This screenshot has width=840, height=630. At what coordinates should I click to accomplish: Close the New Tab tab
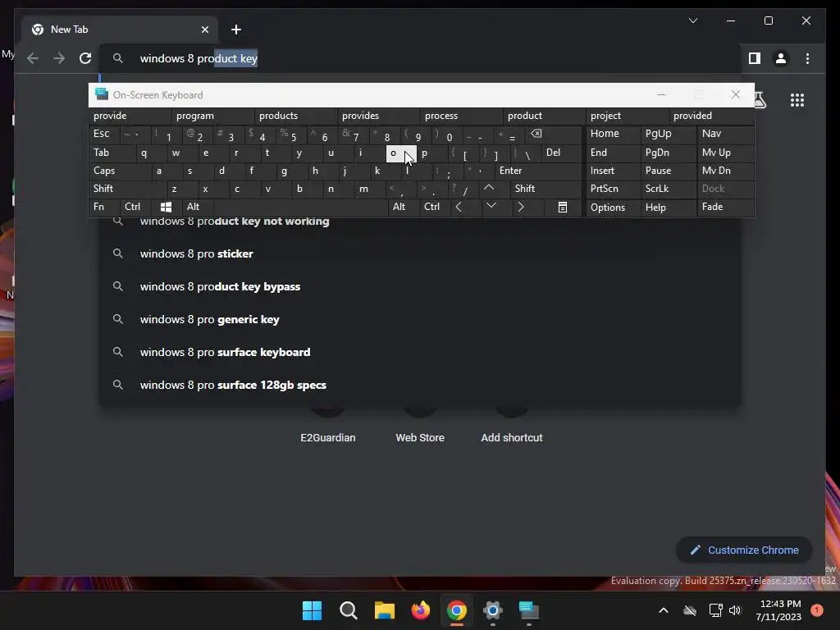pos(204,30)
